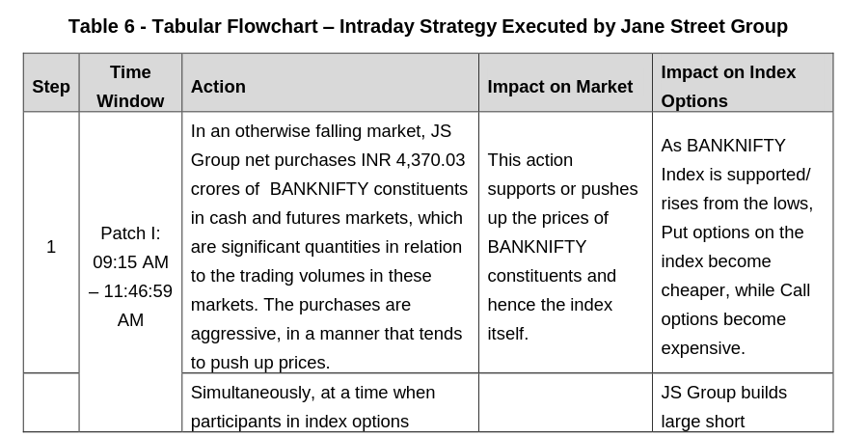
Task: Select the Action column header
Action: [x=218, y=87]
